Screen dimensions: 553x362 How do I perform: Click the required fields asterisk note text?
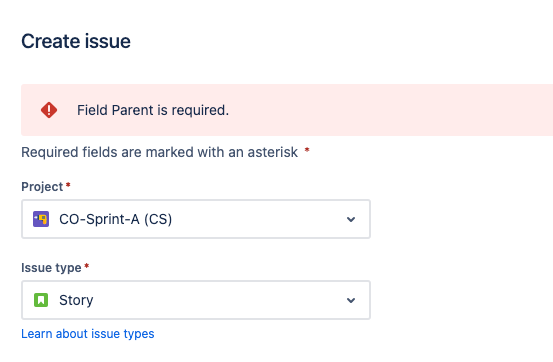(x=159, y=152)
